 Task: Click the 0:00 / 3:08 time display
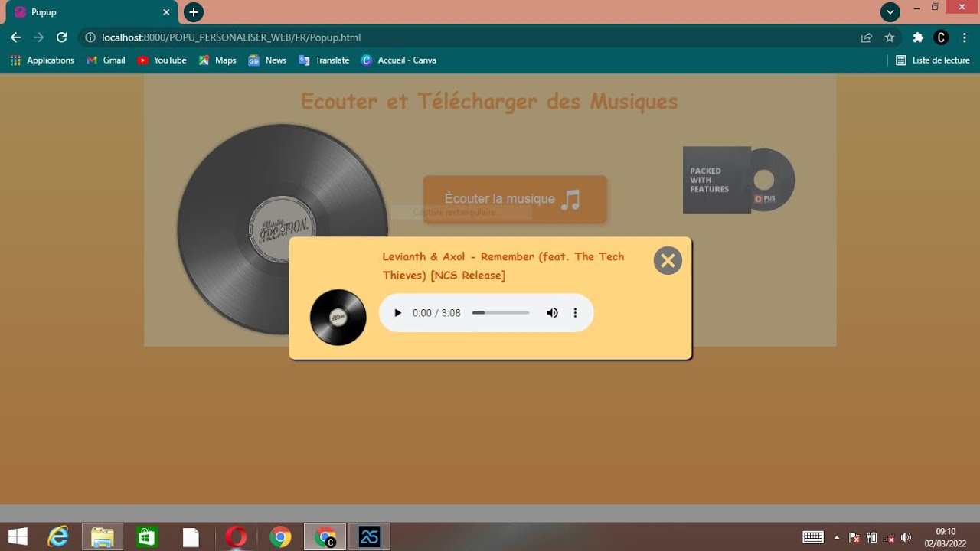[436, 313]
